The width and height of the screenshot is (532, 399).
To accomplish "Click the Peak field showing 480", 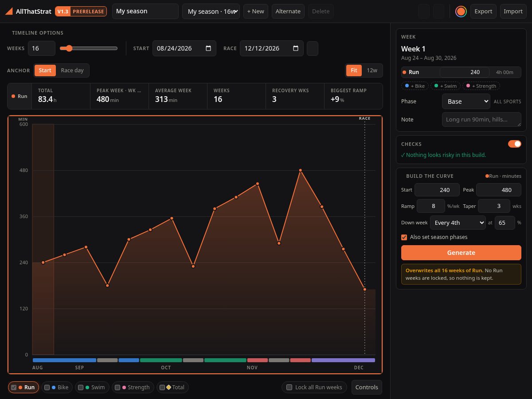I will click(x=499, y=190).
